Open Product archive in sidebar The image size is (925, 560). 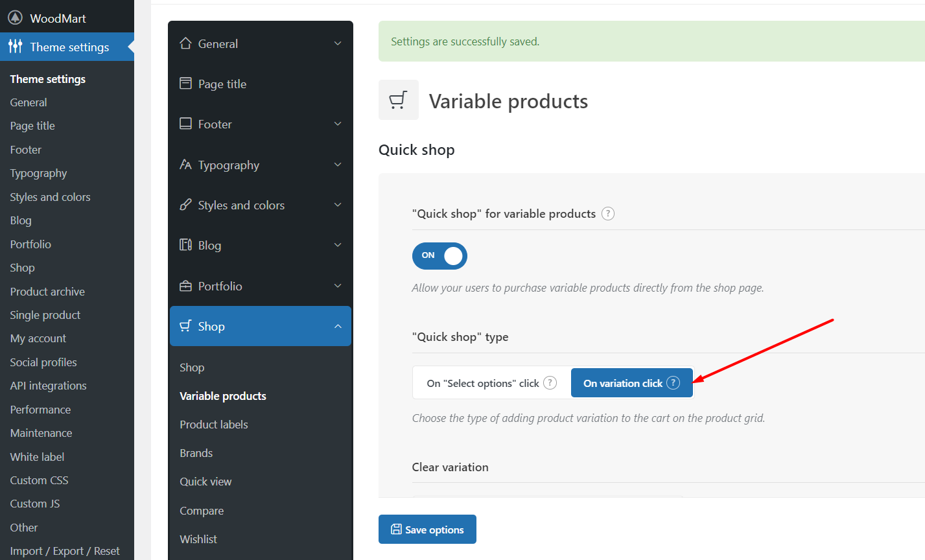[x=47, y=292]
